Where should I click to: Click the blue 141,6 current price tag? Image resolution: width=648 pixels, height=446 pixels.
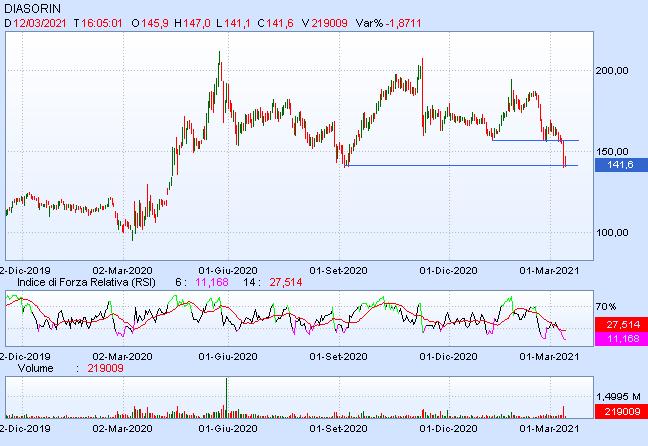(x=621, y=165)
